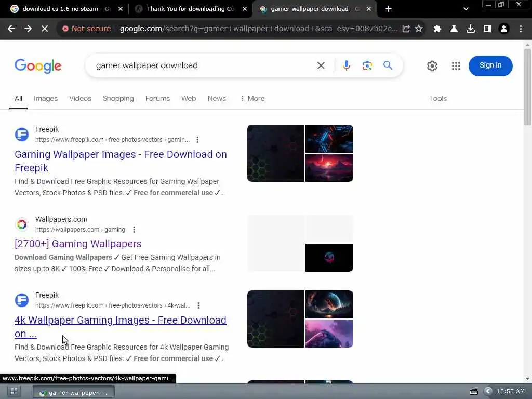
Task: Click the wallpapers.com › gaming URL text
Action: click(x=80, y=230)
